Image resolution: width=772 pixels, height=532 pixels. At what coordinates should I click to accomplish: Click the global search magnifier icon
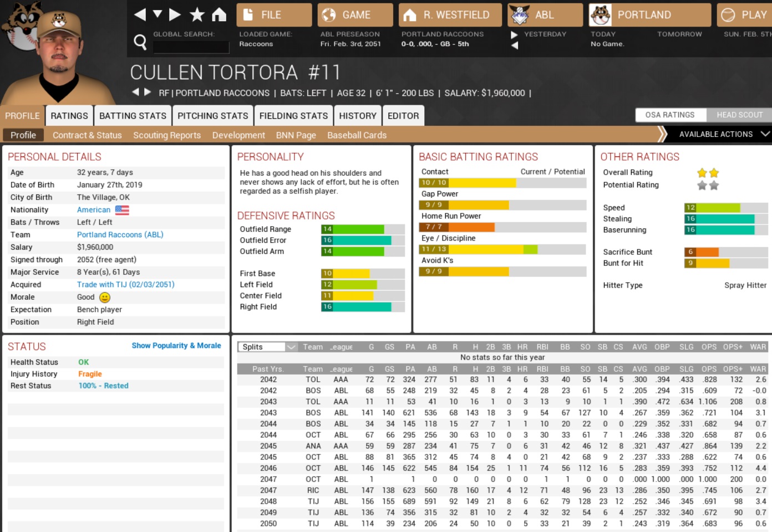pyautogui.click(x=140, y=42)
